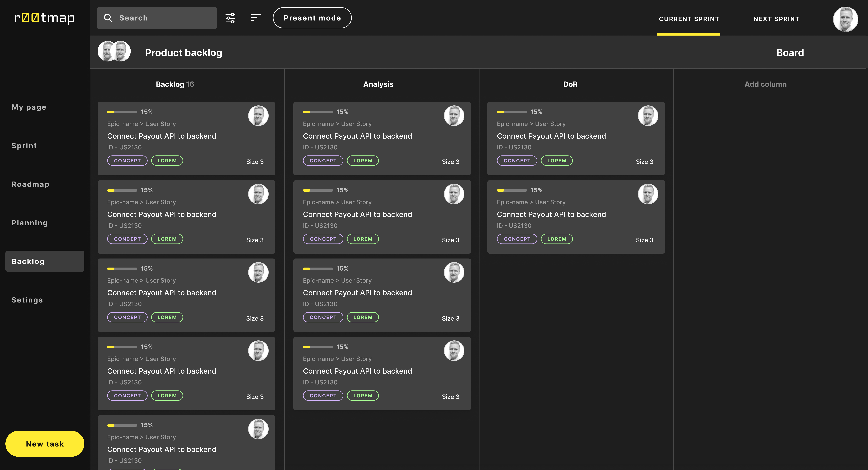Image resolution: width=868 pixels, height=470 pixels.
Task: Open My page in the sidebar
Action: click(29, 107)
